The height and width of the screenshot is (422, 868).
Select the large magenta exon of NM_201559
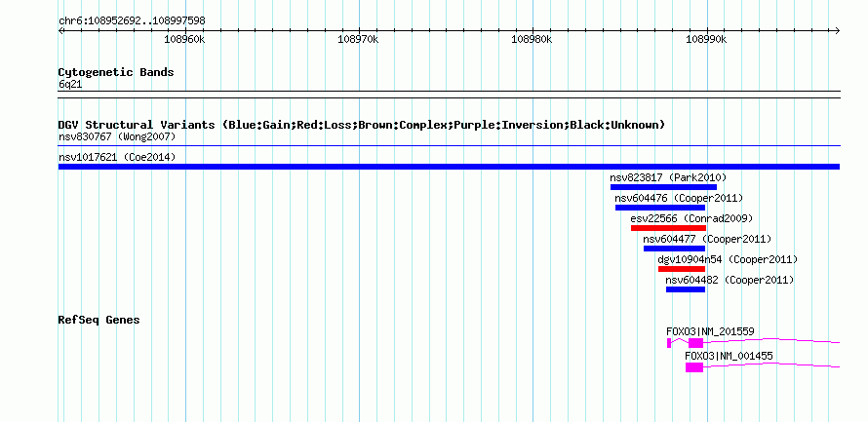click(695, 343)
